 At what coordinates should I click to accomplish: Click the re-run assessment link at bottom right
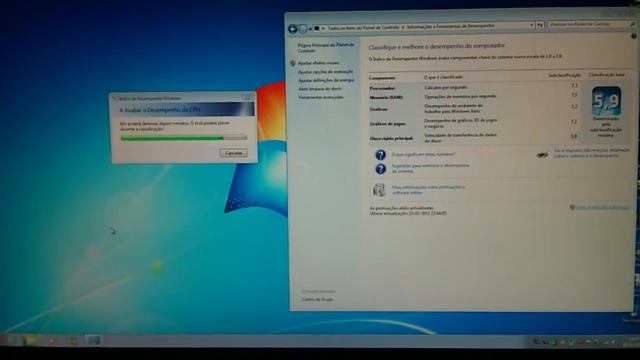click(x=602, y=208)
